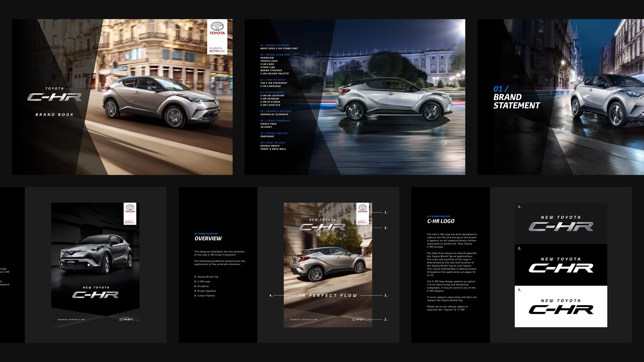Select logo option 2, white C-HR on black
Image resolution: width=644 pixels, height=362 pixels.
(561, 265)
